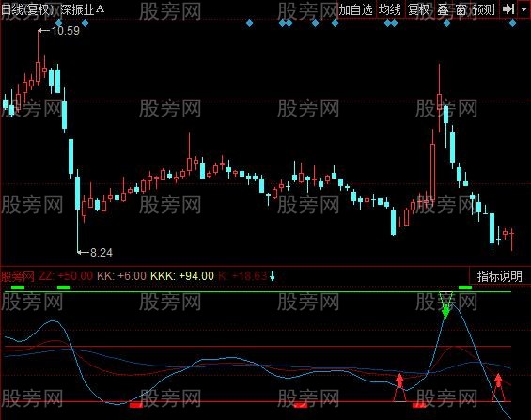Toggle the 预测 forecast option
The image size is (531, 420).
(484, 9)
